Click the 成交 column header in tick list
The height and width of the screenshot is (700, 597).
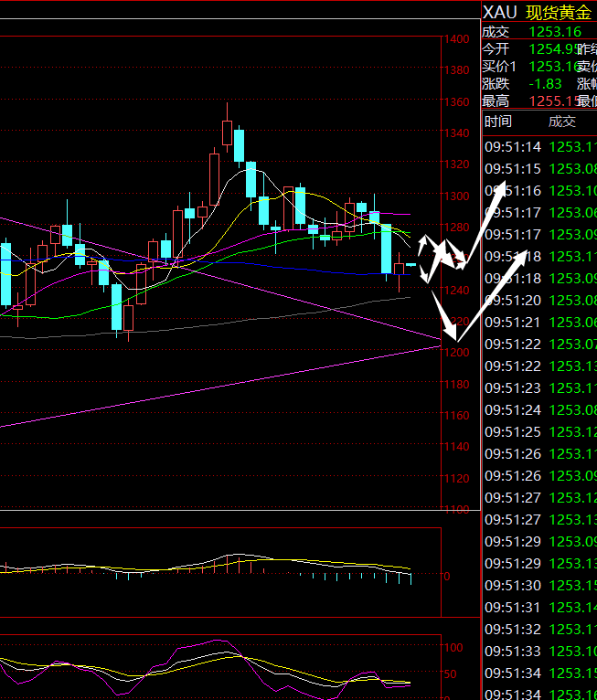coord(562,122)
